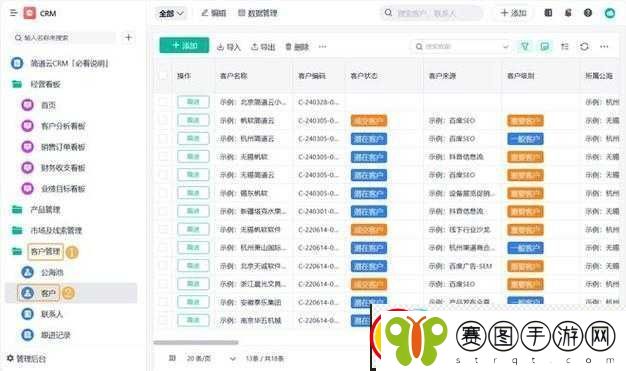Select 客户 in the sidebar
This screenshot has height=371, width=626.
click(48, 293)
